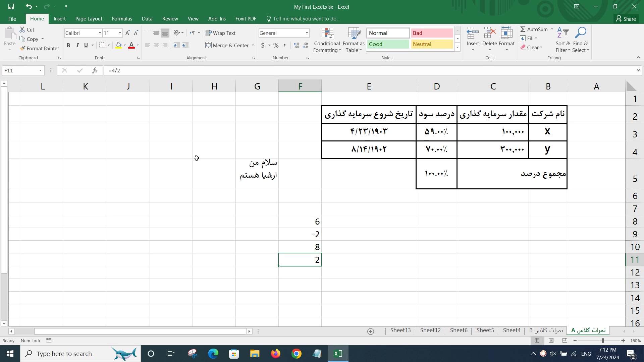The image size is (644, 362).
Task: Click the Center align icon
Action: coord(156,45)
